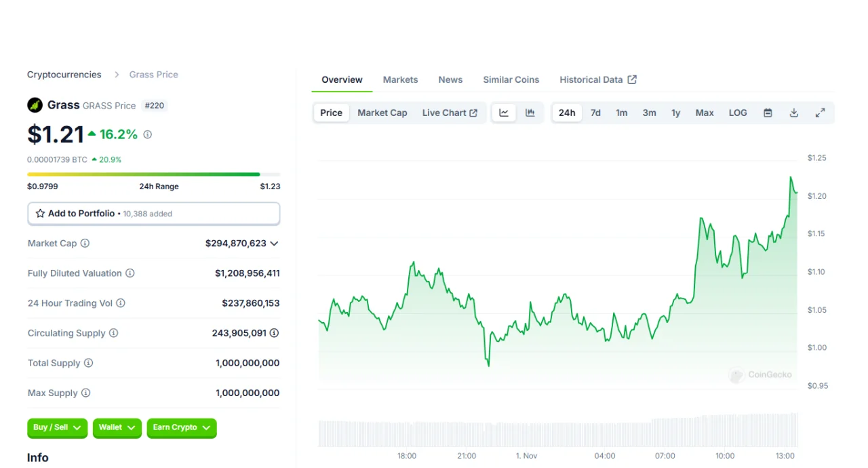Click the $1.23 range high value

point(270,186)
